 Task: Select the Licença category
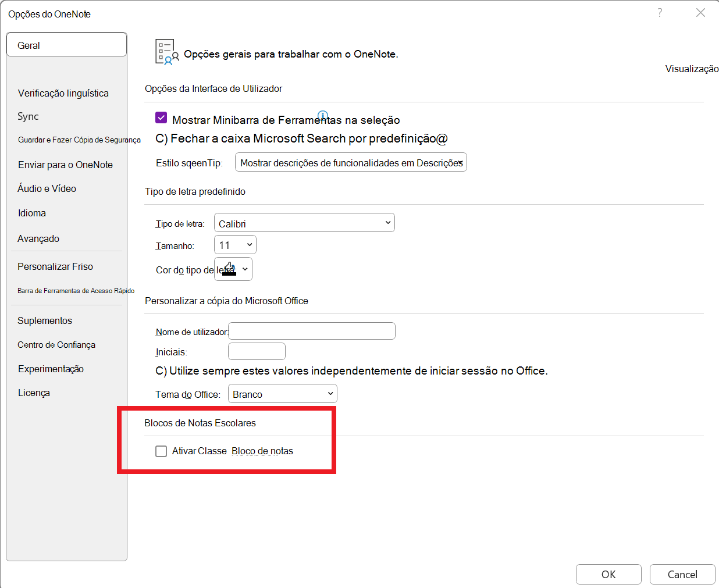coord(34,393)
